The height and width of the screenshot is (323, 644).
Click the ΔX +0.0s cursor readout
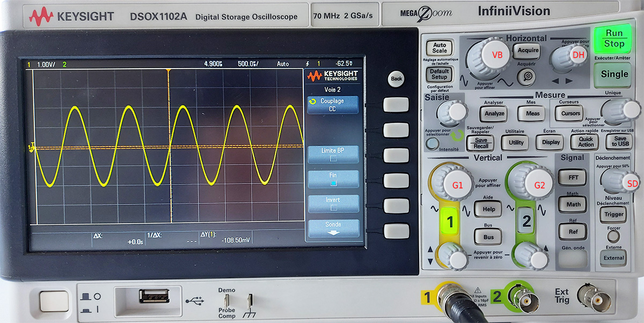[119, 238]
